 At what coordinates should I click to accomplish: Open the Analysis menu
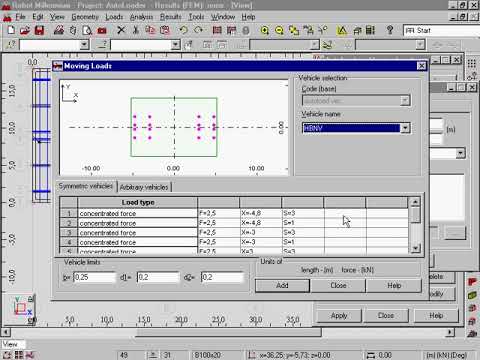pyautogui.click(x=141, y=17)
